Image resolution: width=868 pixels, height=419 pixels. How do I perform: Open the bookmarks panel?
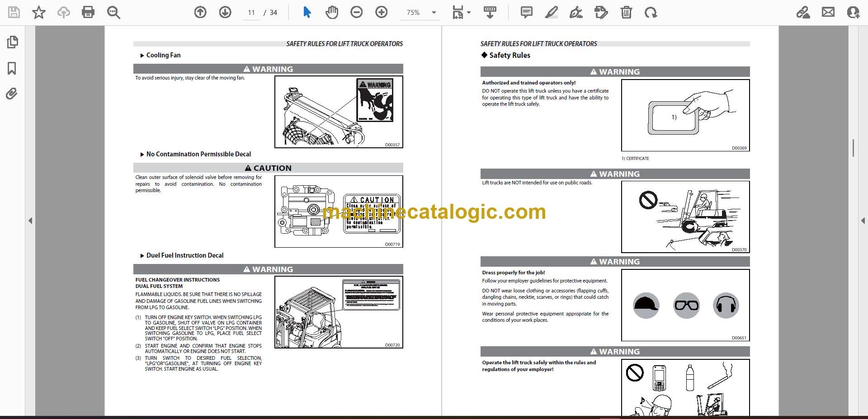(x=12, y=68)
